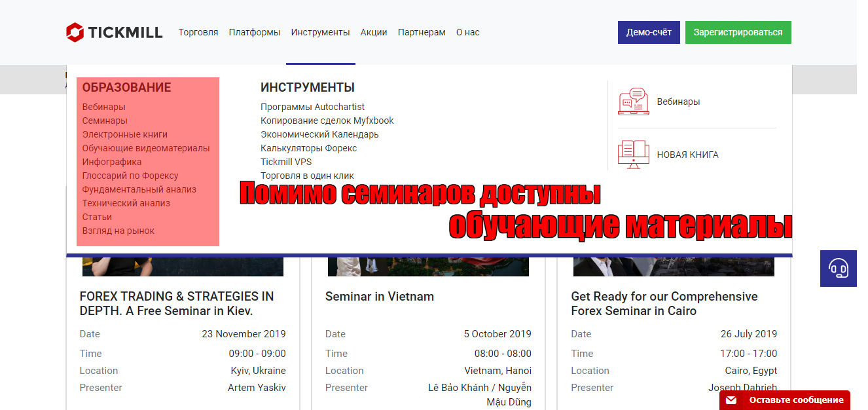
Task: Open the Kiev free seminar title
Action: click(177, 303)
